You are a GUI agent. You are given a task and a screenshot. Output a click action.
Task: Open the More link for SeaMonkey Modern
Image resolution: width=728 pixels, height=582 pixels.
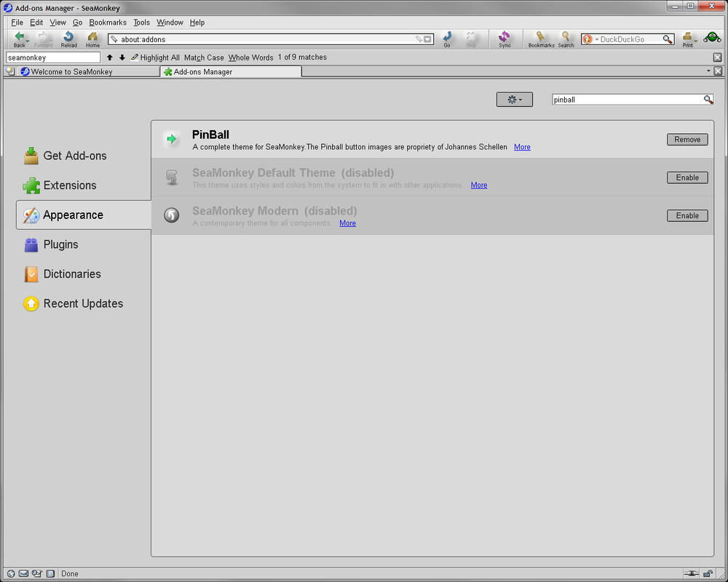(x=347, y=223)
